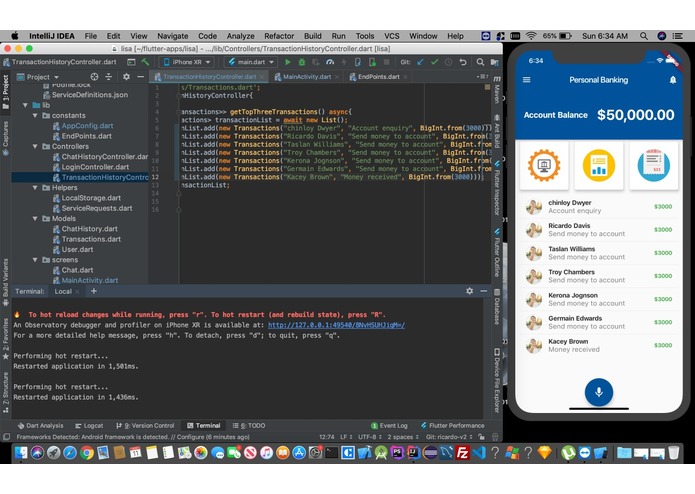Open Google Chrome from the Dock
This screenshot has width=695, height=494.
86,453
